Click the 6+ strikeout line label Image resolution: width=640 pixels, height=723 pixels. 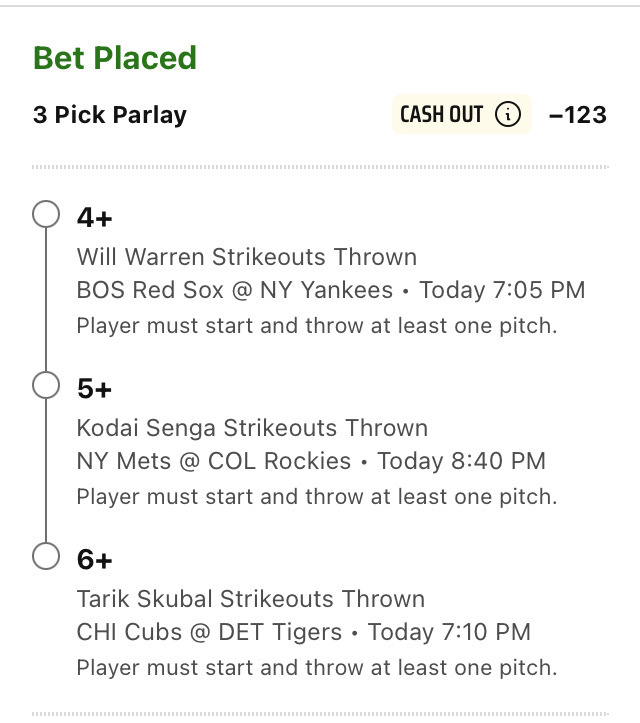pyautogui.click(x=95, y=560)
